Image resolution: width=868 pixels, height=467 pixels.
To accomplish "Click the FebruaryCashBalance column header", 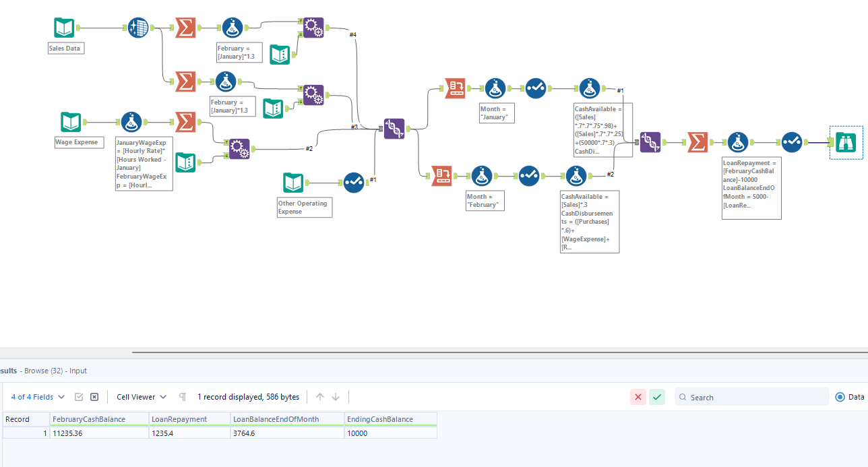I will [x=89, y=419].
